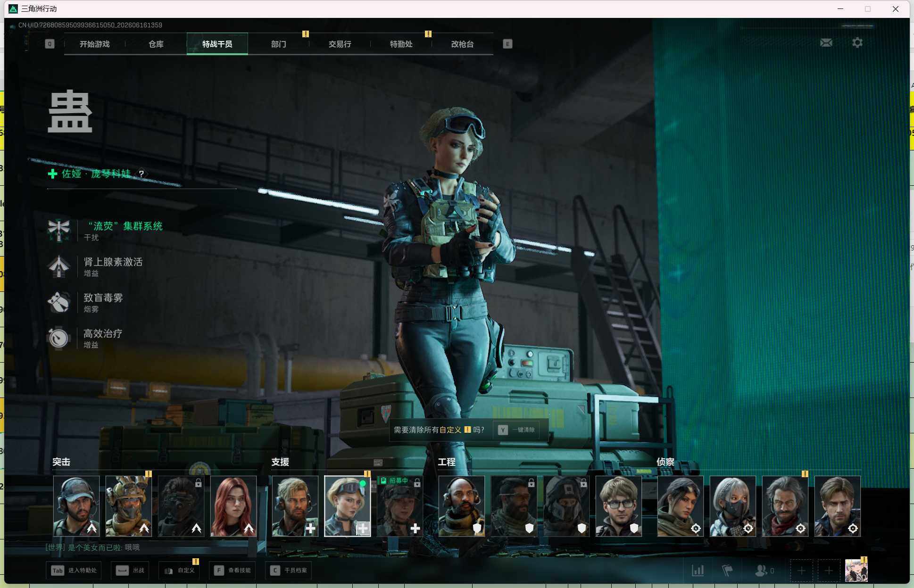Click the E key next-tab icon

point(507,44)
